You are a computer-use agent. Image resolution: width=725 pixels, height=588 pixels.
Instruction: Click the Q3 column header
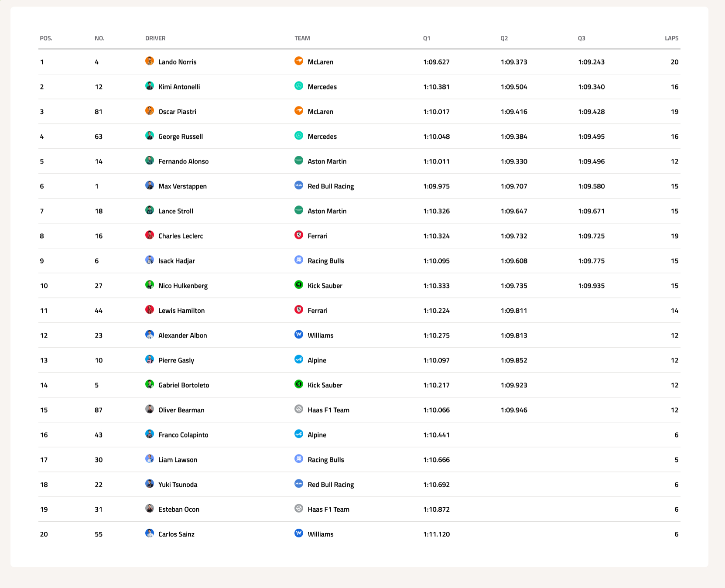point(581,38)
